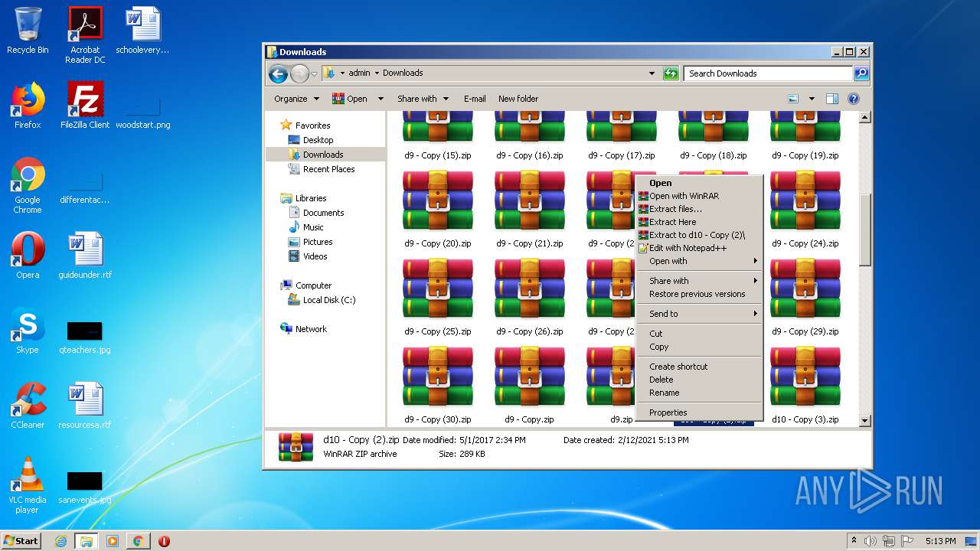Open Internet Explorer from taskbar
Viewport: 980px width, 551px height.
pyautogui.click(x=60, y=541)
